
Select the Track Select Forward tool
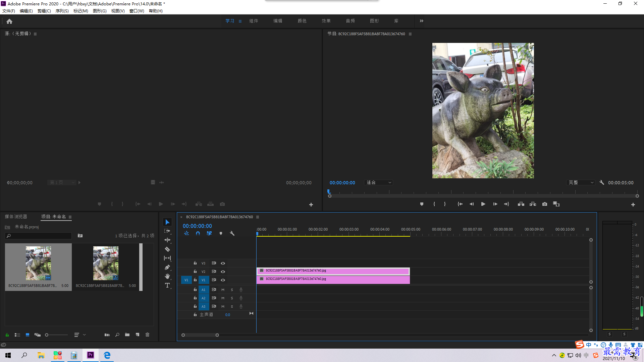point(167,231)
